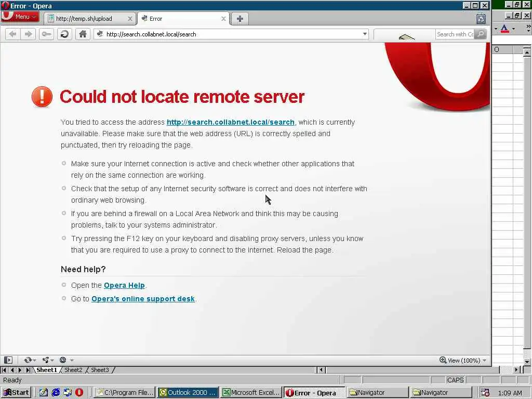Click Excel vertical scrollbar down arrow
532x399 pixels.
[x=527, y=362]
